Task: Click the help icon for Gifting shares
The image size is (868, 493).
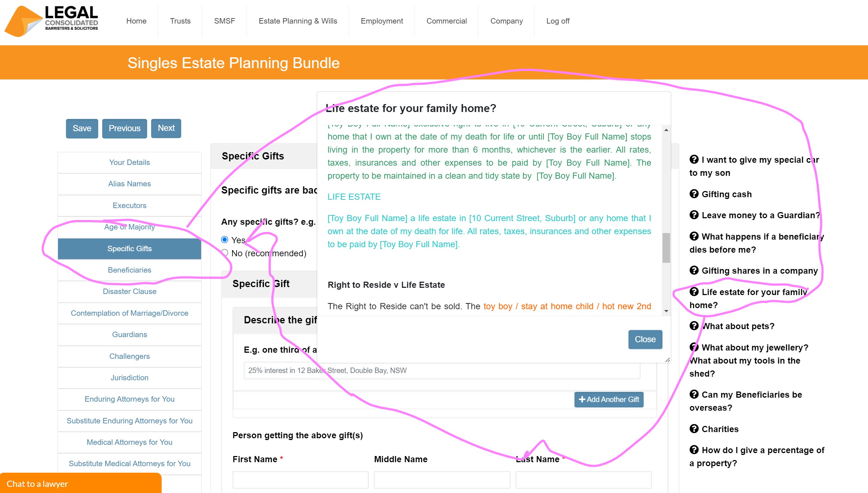Action: [693, 270]
